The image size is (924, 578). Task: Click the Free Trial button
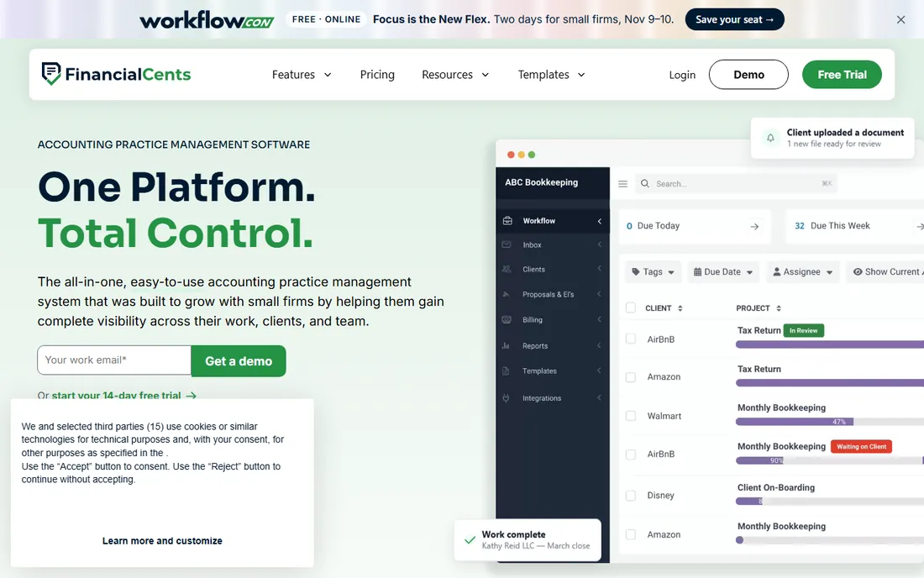[842, 75]
